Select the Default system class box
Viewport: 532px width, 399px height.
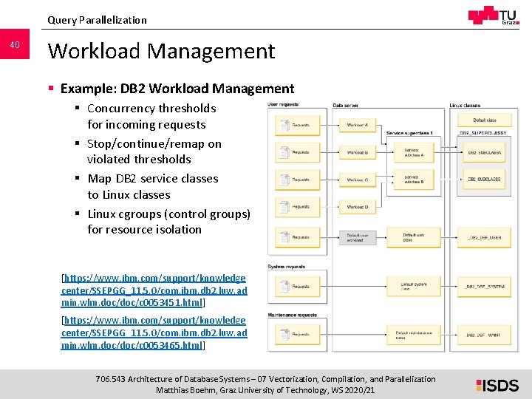(x=414, y=287)
